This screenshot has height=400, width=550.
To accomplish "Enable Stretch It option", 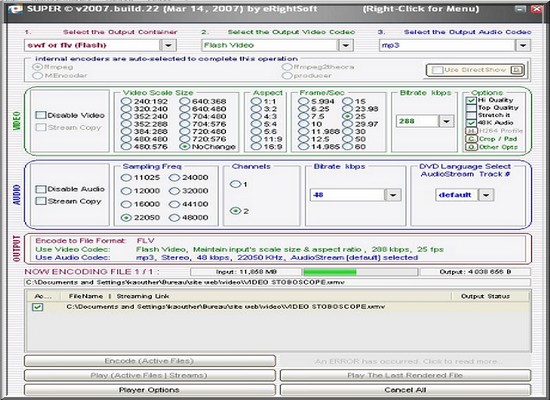I will pos(471,115).
